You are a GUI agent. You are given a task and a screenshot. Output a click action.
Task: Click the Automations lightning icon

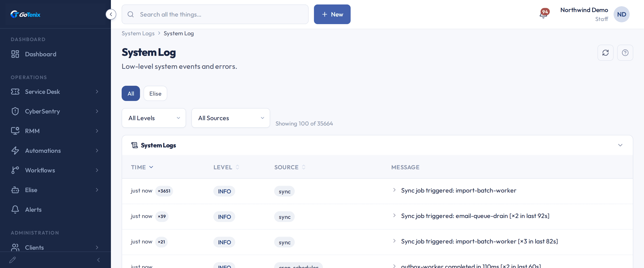tap(15, 151)
